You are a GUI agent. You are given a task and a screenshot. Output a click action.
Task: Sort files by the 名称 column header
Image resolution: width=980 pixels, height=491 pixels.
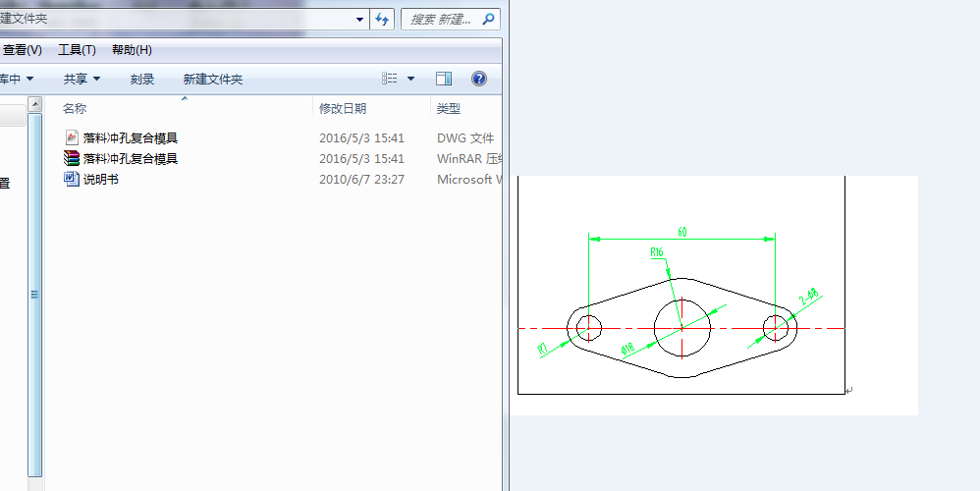[x=75, y=109]
